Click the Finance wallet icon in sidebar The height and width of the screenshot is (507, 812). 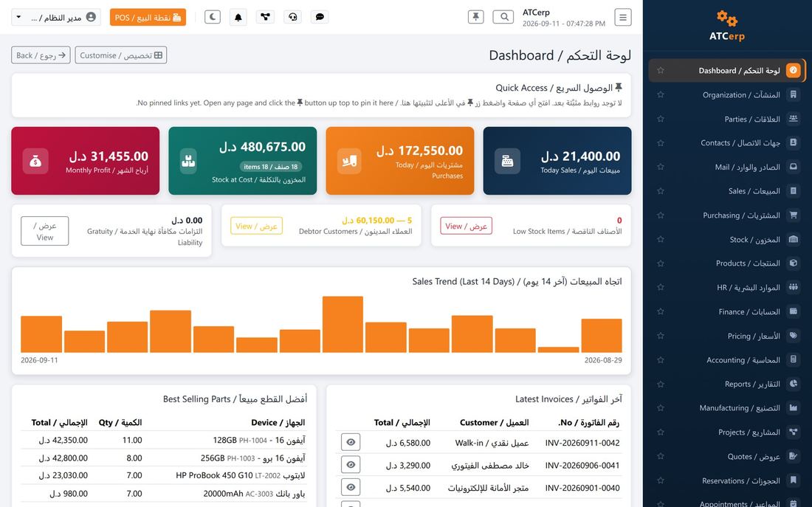(793, 311)
